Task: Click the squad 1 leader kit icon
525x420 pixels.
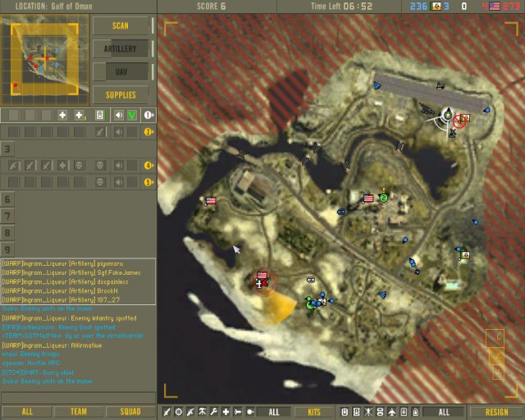Action: (x=99, y=115)
